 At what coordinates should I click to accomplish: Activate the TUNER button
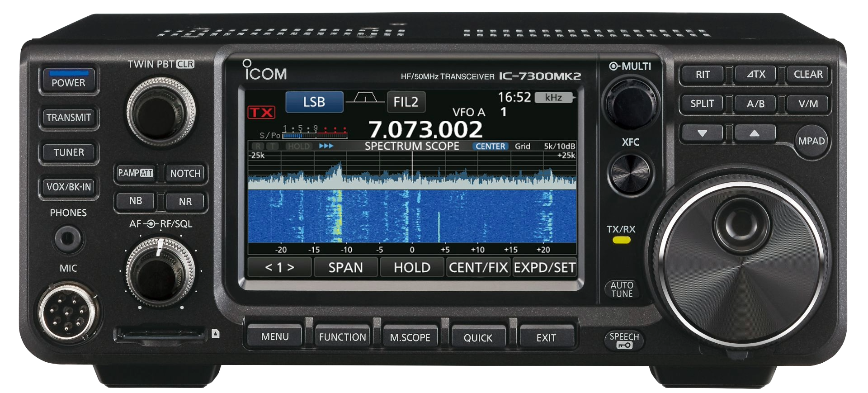[68, 152]
